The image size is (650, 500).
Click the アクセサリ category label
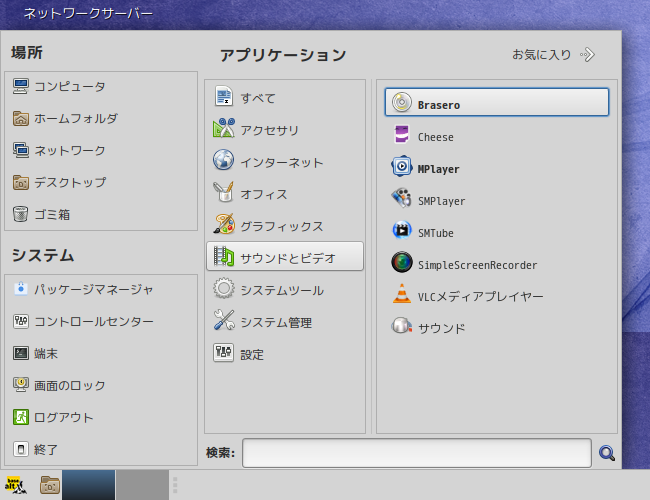point(270,130)
